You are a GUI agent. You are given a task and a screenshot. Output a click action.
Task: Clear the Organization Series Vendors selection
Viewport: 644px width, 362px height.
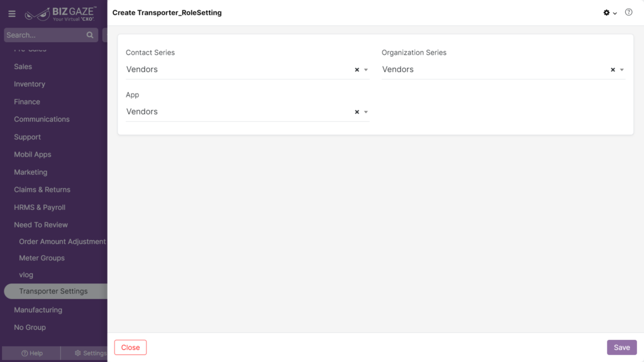[x=613, y=70]
